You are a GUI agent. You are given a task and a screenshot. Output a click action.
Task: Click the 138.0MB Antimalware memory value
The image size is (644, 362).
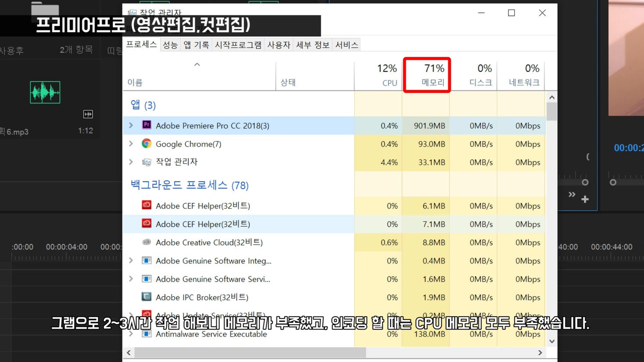coord(429,334)
